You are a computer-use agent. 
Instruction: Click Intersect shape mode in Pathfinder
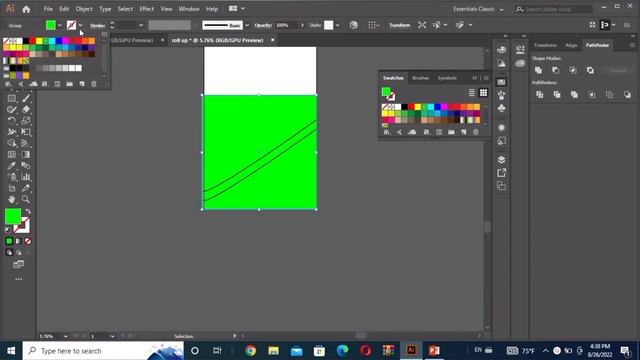[x=573, y=70]
